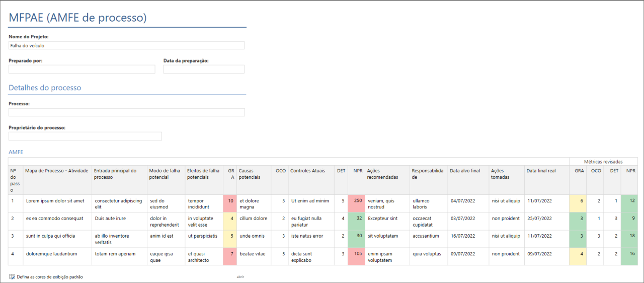Click the Nome do Projeto field
The height and width of the screenshot is (283, 644).
(x=126, y=45)
